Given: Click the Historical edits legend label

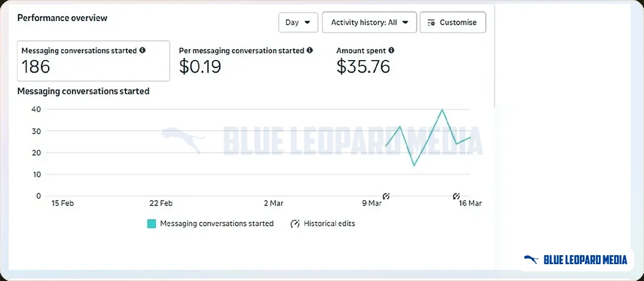Looking at the screenshot, I should [329, 224].
